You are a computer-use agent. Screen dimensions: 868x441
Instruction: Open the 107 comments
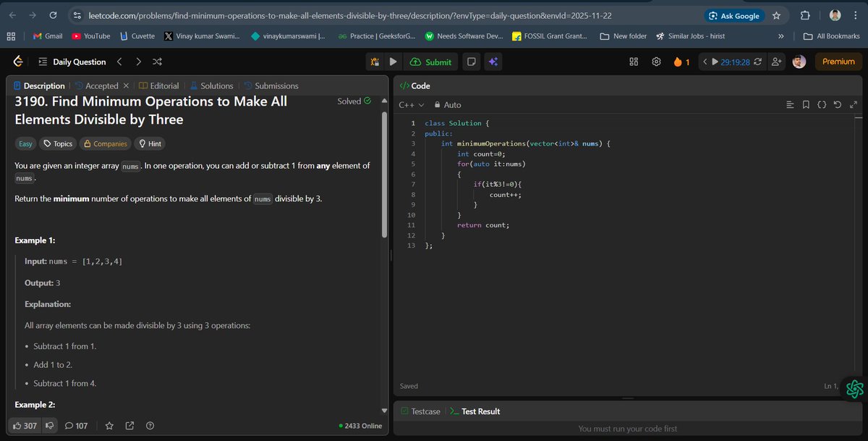(x=76, y=426)
